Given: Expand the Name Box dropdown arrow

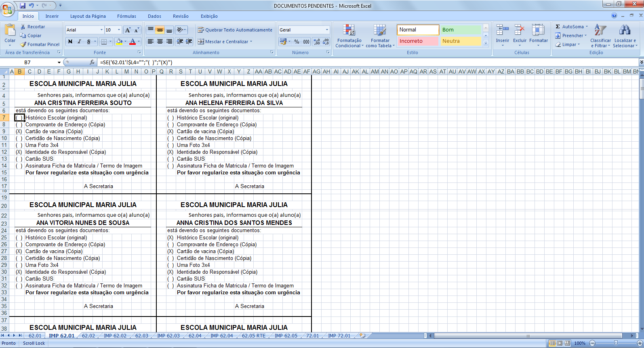Looking at the screenshot, I should [x=59, y=63].
